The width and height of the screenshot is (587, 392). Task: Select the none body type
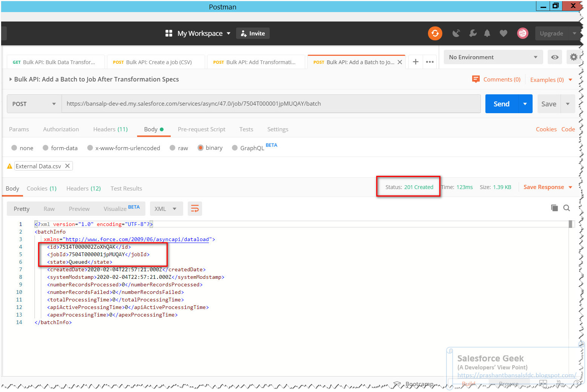tap(22, 148)
